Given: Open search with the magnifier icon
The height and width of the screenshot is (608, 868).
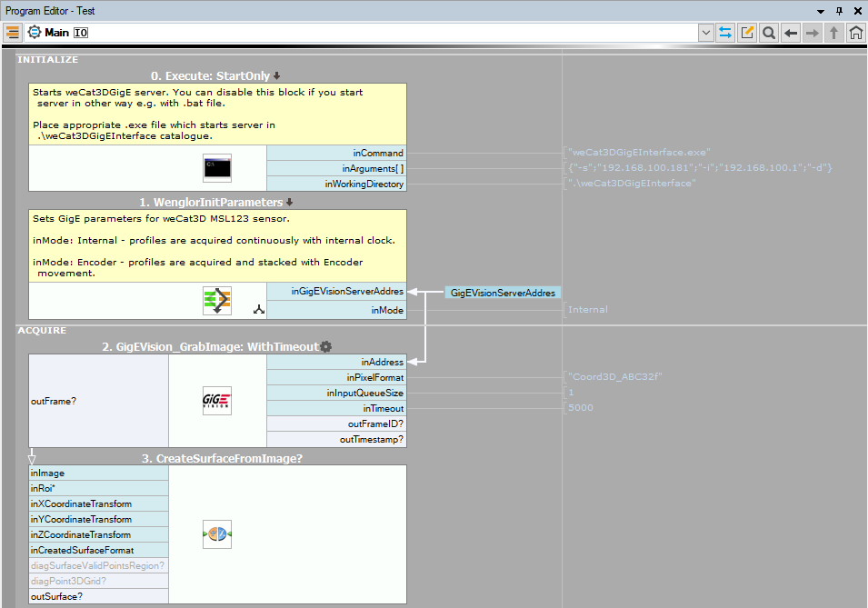Looking at the screenshot, I should pos(769,33).
